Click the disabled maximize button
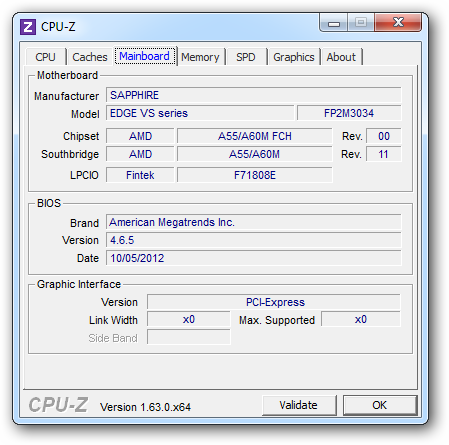449x445 pixels. click(361, 23)
